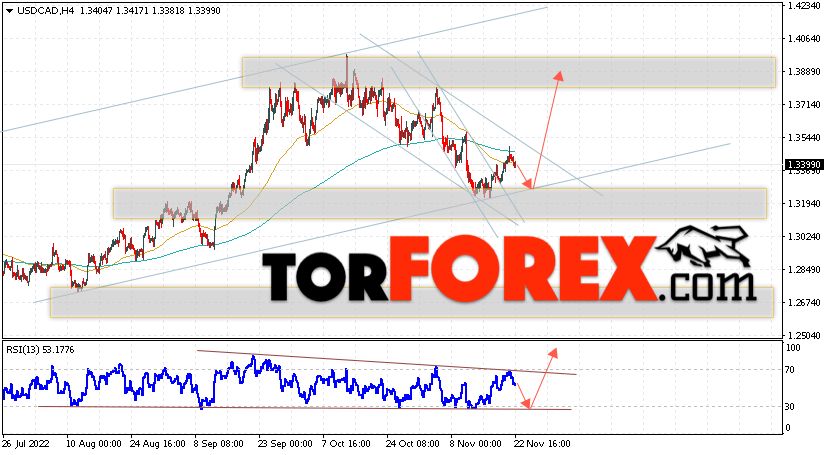Click the 7 Oct 16:00 time label
Image resolution: width=828 pixels, height=455 pixels.
pyautogui.click(x=346, y=444)
